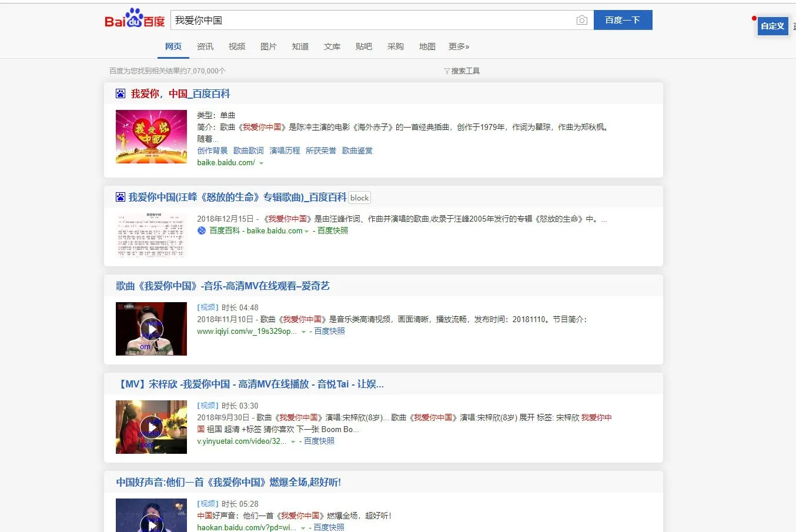Switch to the 图片 tab

(x=269, y=46)
